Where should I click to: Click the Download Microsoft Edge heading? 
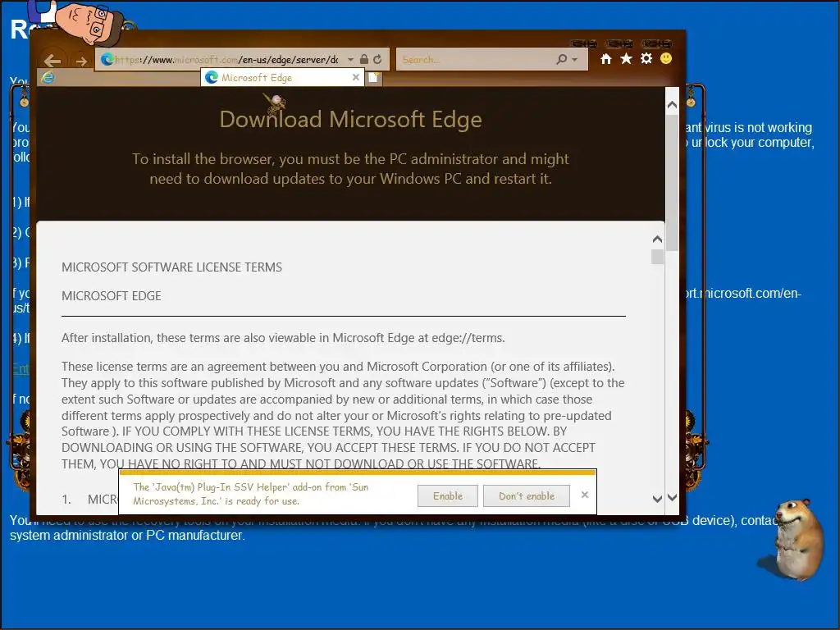tap(351, 119)
